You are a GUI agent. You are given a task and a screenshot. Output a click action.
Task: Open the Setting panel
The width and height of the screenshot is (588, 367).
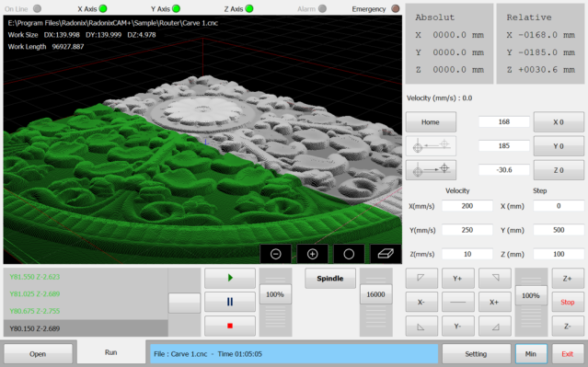(476, 353)
